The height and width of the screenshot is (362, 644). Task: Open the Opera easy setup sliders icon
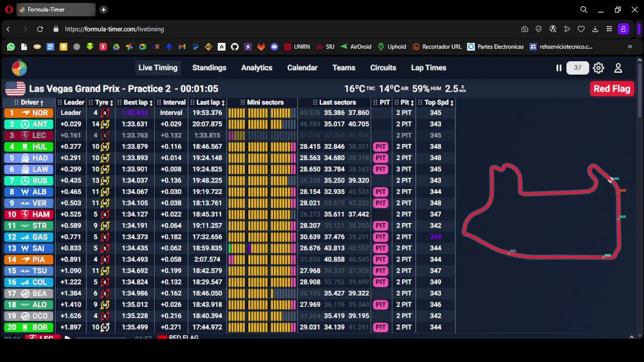pyautogui.click(x=609, y=29)
